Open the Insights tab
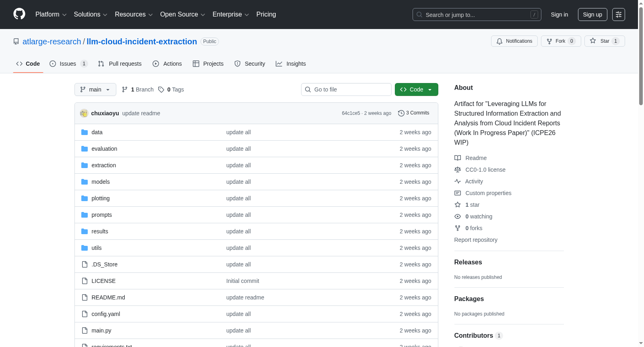The image size is (644, 347). click(291, 64)
